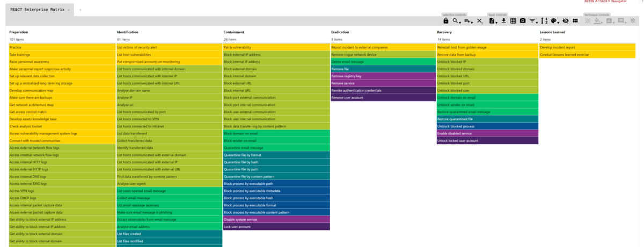This screenshot has width=644, height=247.
Task: Toggle show or hide disabled techniques
Action: (x=565, y=21)
